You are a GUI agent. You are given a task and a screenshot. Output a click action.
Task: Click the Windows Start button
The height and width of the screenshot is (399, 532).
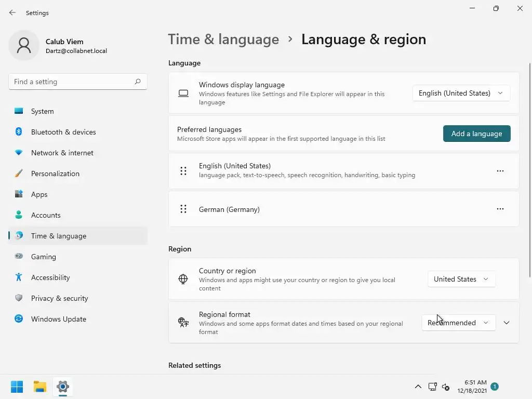click(17, 387)
